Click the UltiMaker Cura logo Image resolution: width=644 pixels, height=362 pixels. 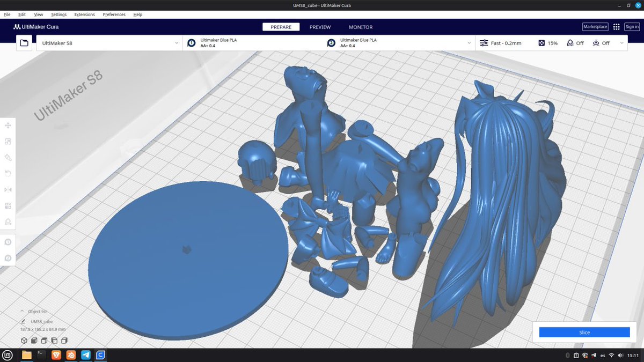pyautogui.click(x=36, y=27)
